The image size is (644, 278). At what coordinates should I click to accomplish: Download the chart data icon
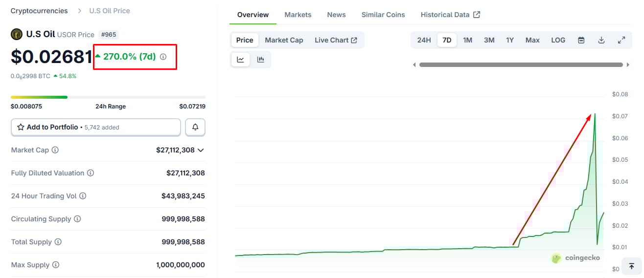601,40
